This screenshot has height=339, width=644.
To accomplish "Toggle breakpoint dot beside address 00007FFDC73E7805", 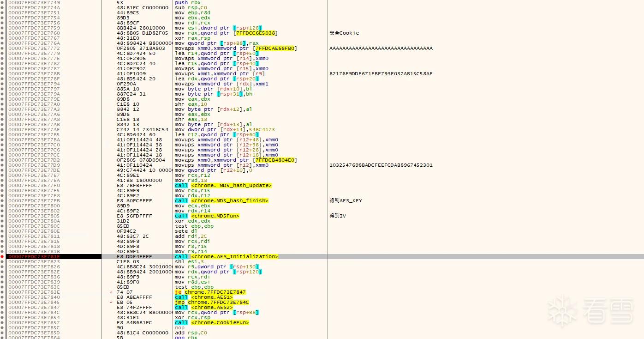I will click(2, 216).
